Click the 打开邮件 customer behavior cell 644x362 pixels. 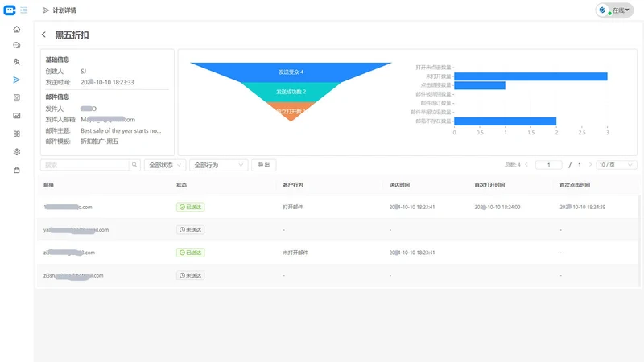coord(293,207)
